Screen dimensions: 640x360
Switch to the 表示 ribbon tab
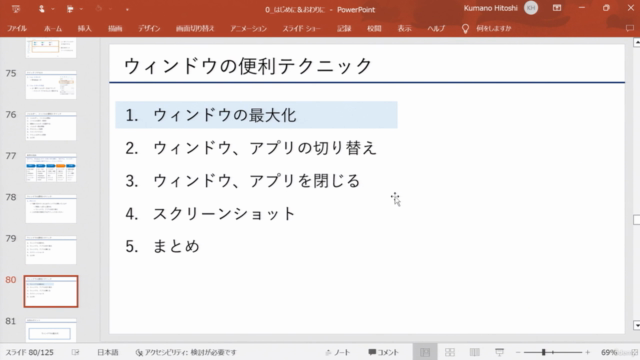click(x=404, y=29)
